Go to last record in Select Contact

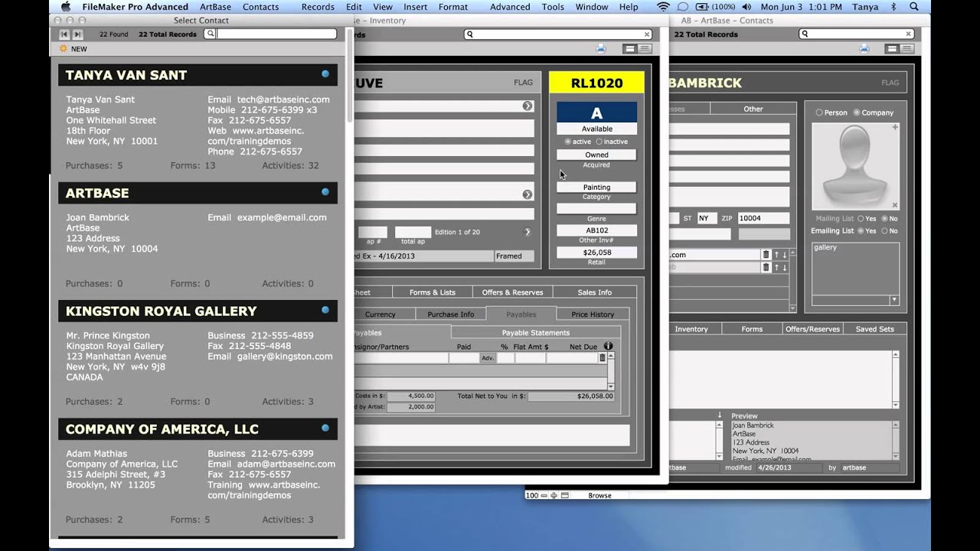(77, 34)
